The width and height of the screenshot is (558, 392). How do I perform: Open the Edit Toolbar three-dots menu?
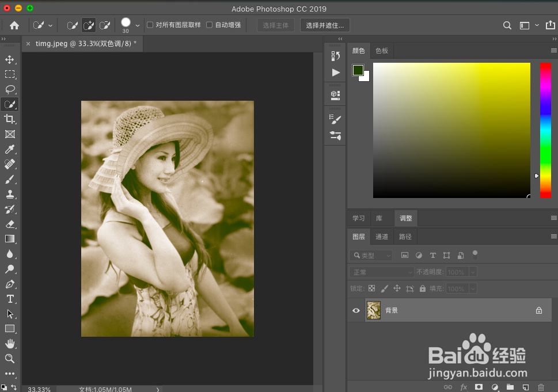[x=10, y=374]
